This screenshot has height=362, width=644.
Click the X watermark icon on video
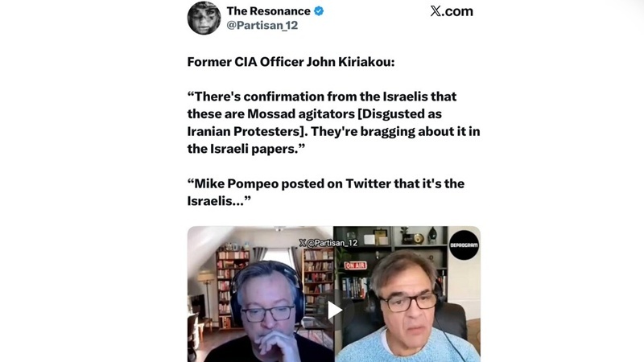[x=303, y=242]
